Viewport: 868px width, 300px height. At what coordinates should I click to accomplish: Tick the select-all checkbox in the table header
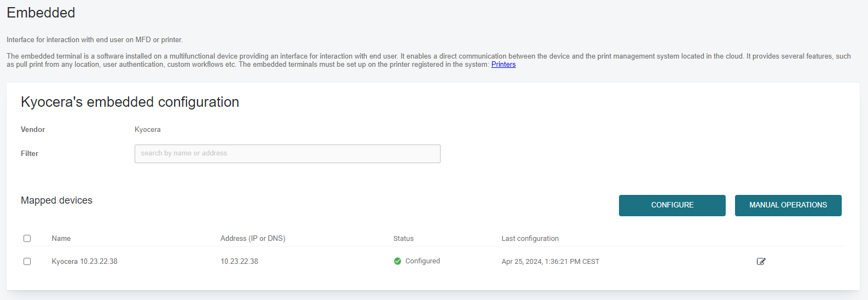click(27, 238)
